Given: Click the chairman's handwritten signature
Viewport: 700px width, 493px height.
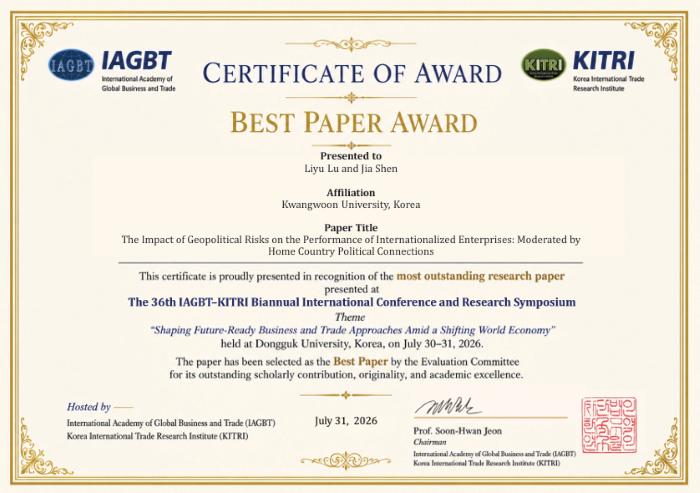Looking at the screenshot, I should 448,405.
